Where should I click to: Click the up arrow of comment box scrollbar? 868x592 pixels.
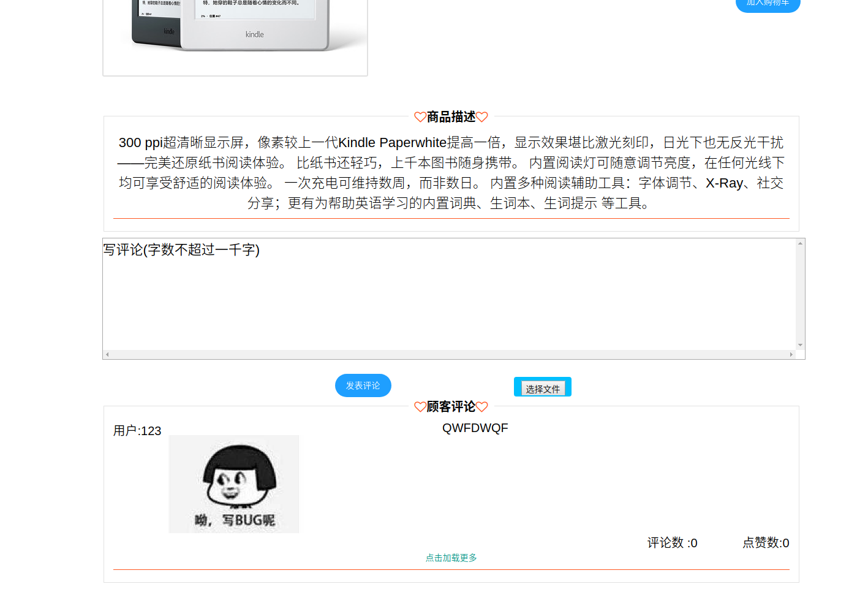point(800,243)
